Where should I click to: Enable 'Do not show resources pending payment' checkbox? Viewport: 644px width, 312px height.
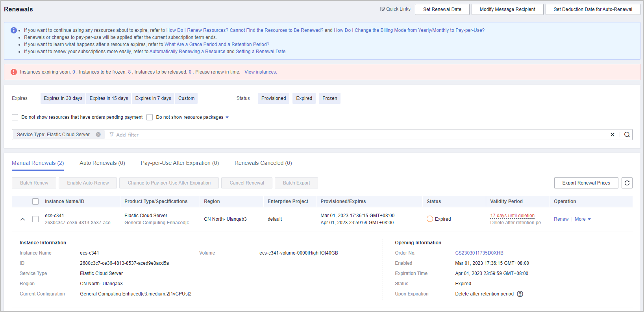(x=15, y=117)
